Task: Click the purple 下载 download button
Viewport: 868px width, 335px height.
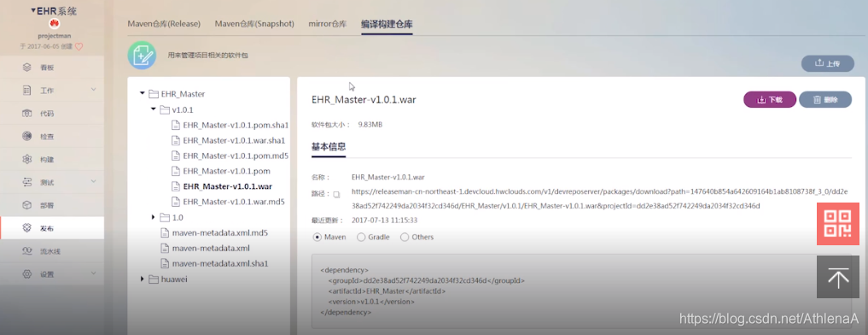Action: pos(770,100)
